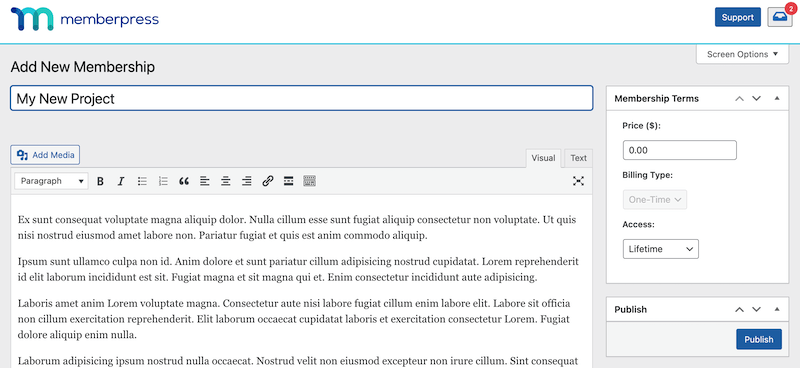Click the Add Media button

45,155
